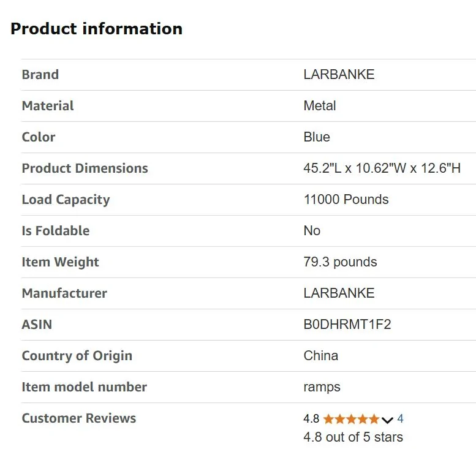The width and height of the screenshot is (476, 449).
Task: Click the ASIN code B0DHRMT1F2
Action: click(x=347, y=325)
